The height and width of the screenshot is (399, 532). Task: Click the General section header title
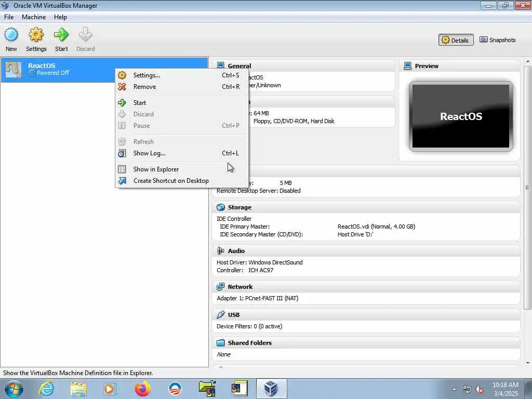[240, 66]
